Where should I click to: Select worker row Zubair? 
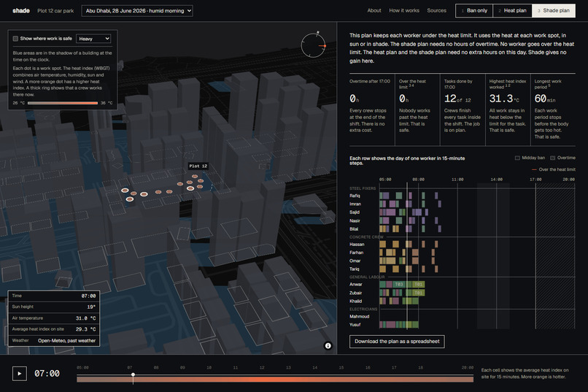[462, 293]
